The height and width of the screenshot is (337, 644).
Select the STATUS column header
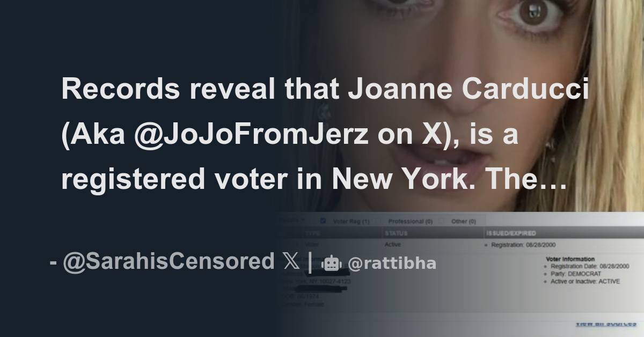coord(396,233)
